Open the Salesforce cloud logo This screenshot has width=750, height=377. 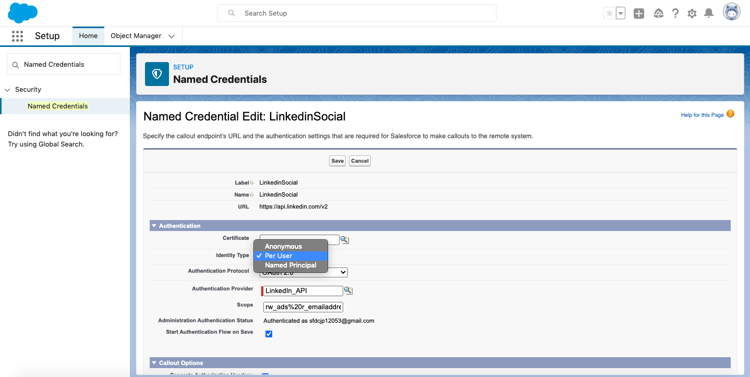[22, 12]
